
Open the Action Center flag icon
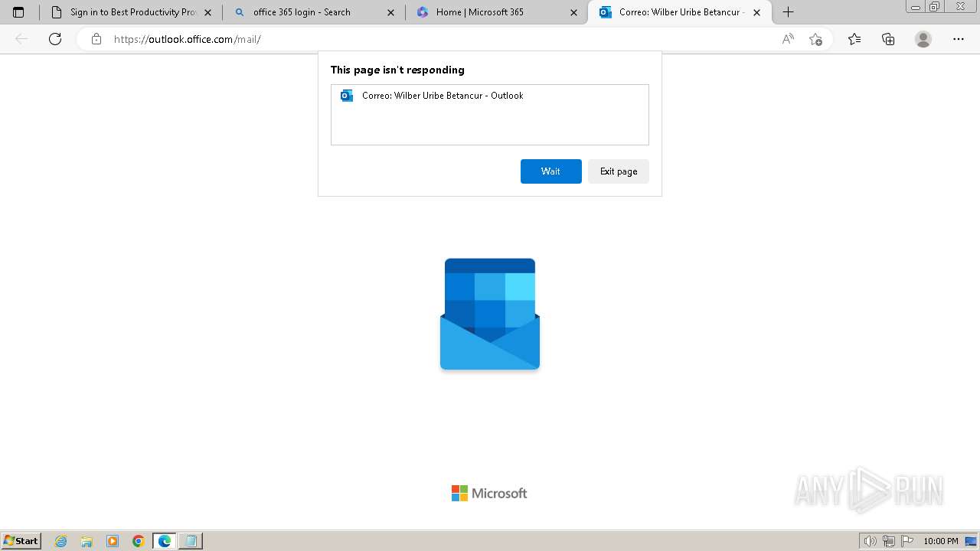(x=907, y=541)
